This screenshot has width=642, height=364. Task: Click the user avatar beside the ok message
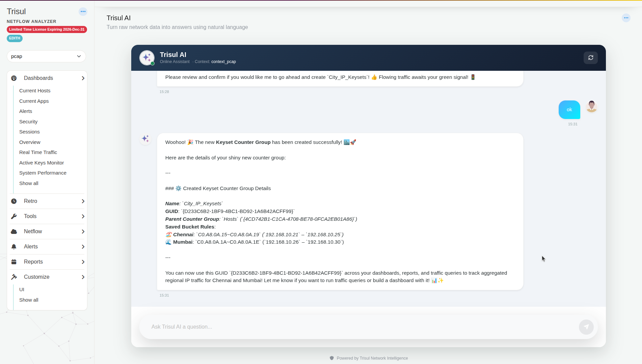pyautogui.click(x=591, y=107)
